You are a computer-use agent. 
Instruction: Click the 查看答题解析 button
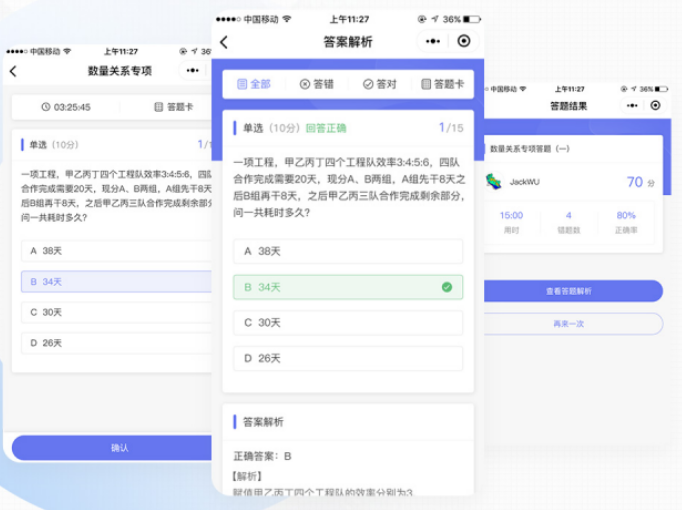pos(572,291)
